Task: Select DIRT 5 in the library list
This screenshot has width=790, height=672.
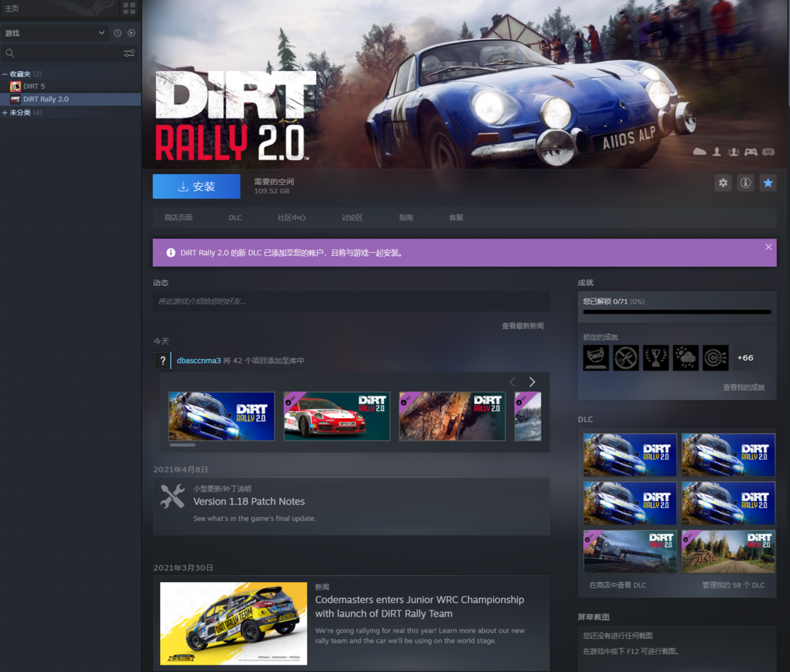Action: pos(34,86)
